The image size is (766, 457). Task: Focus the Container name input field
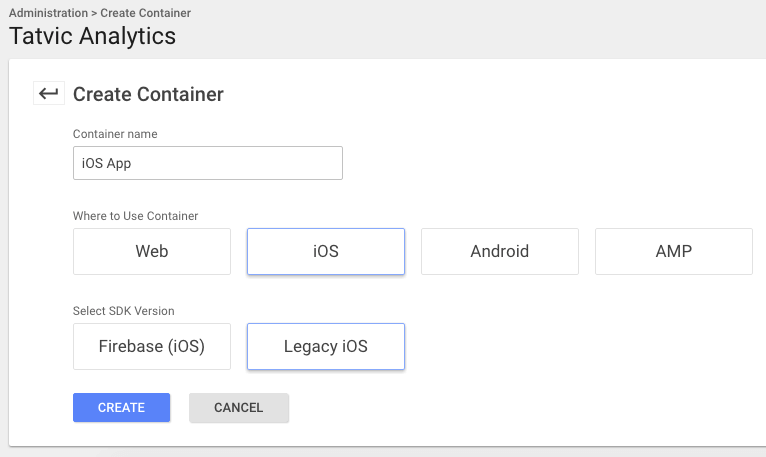click(208, 163)
